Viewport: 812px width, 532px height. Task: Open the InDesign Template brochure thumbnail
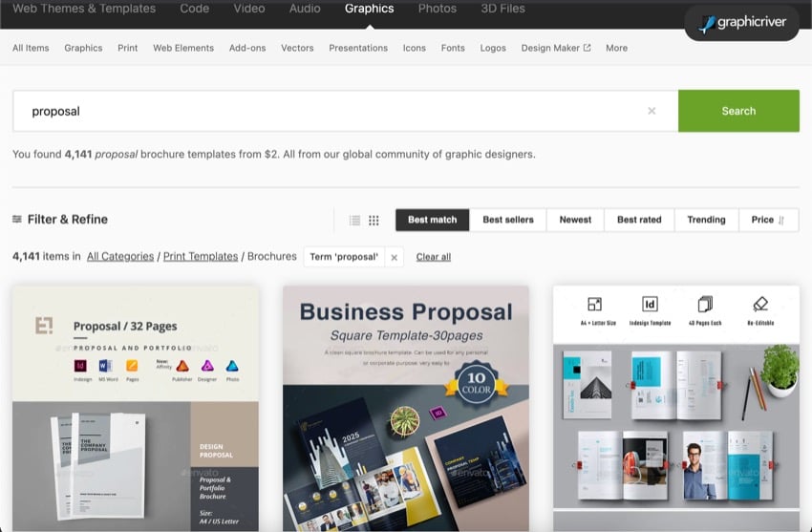pos(676,408)
